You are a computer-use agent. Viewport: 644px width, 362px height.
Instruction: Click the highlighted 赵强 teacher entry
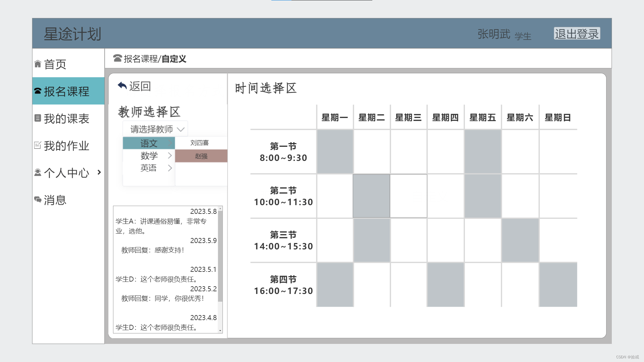coord(201,156)
